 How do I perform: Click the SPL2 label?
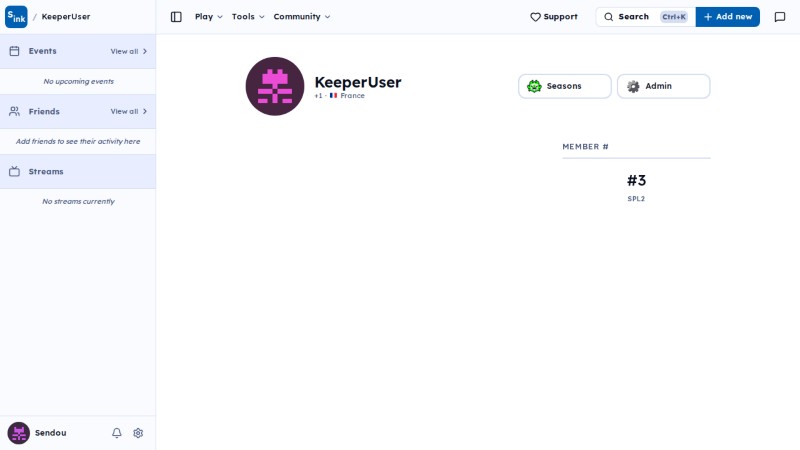click(636, 199)
